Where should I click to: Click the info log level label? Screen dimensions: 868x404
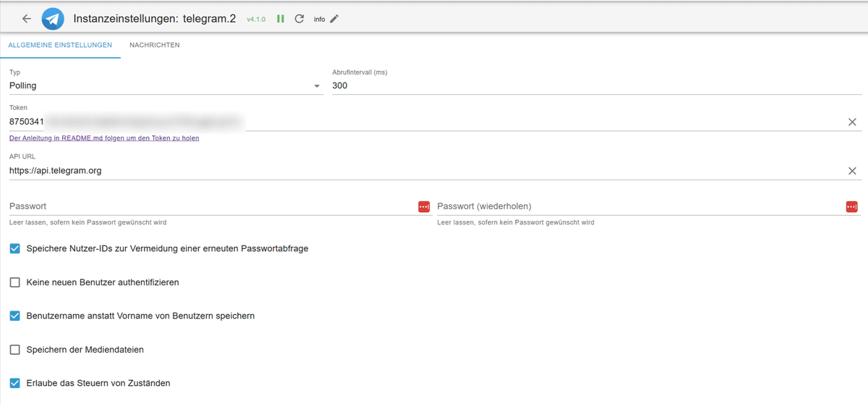click(x=319, y=20)
